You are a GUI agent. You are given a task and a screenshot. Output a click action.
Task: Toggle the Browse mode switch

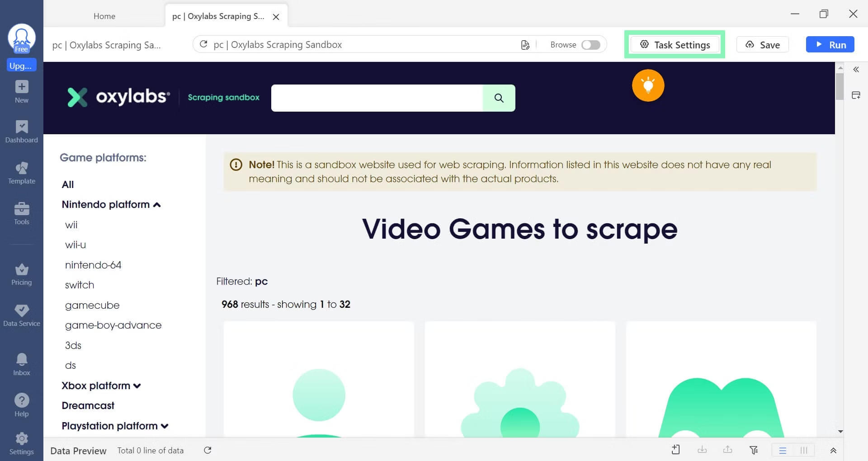point(590,45)
